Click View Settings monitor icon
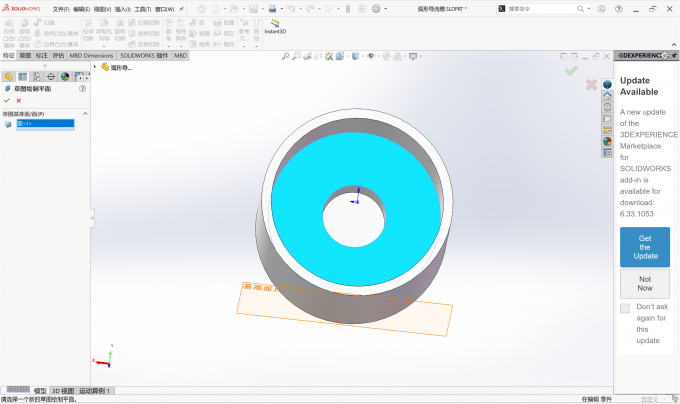The image size is (680, 404). [413, 56]
